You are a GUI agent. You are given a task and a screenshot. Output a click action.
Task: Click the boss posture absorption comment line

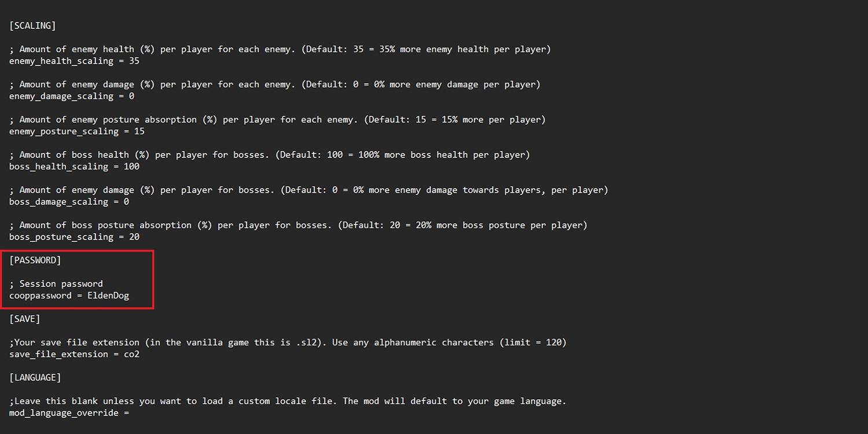pos(298,225)
